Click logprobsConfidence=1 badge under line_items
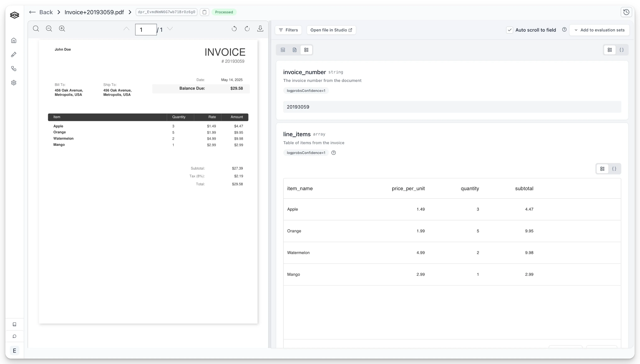 [x=306, y=153]
